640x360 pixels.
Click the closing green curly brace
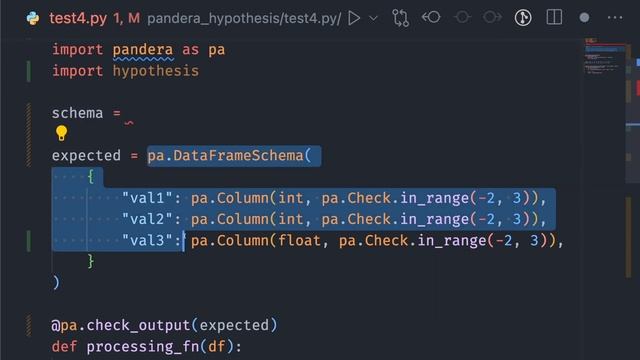click(x=91, y=261)
